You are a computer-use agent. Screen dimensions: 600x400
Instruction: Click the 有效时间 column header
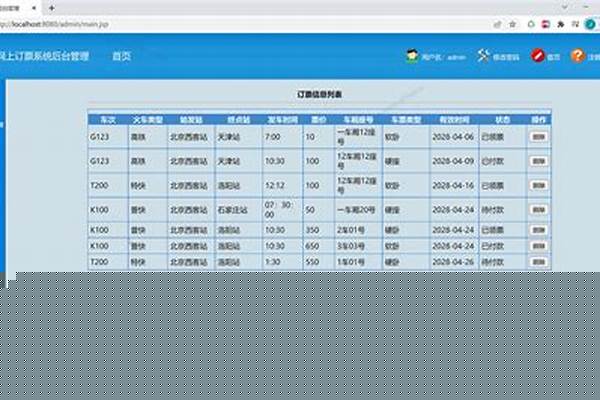[x=454, y=120]
